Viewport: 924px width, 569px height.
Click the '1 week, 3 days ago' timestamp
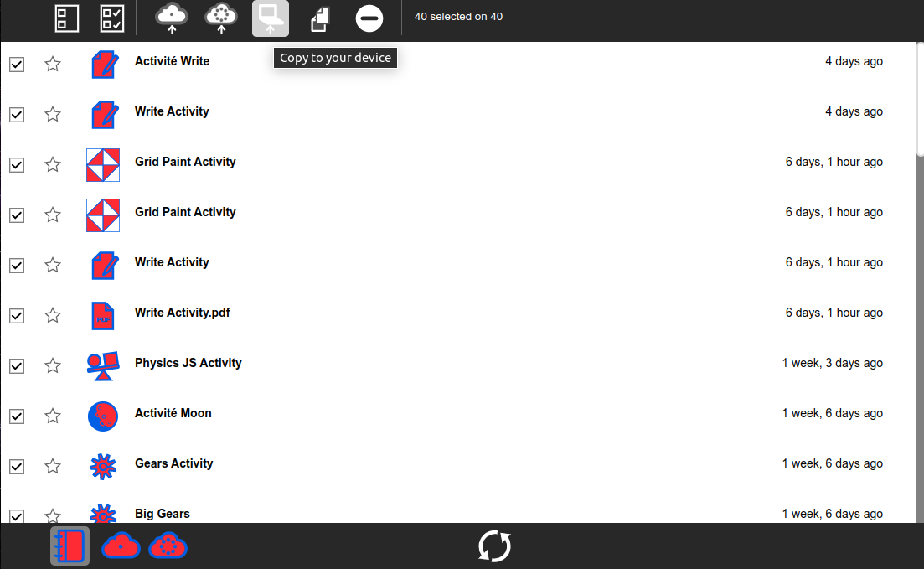pos(832,363)
